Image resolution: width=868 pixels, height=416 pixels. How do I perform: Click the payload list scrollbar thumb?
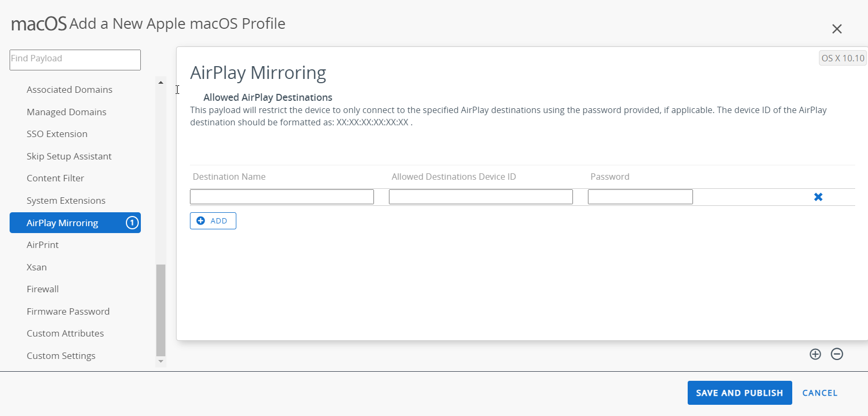point(161,310)
